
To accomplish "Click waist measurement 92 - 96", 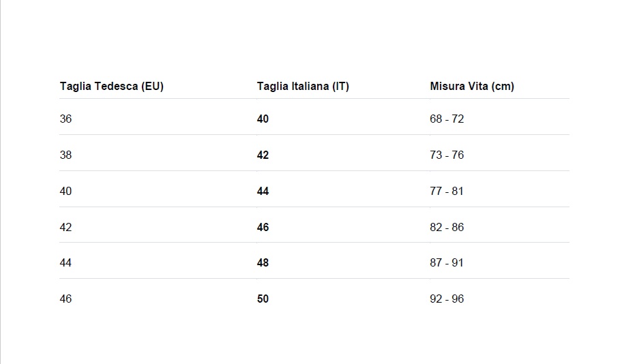I will (x=447, y=299).
